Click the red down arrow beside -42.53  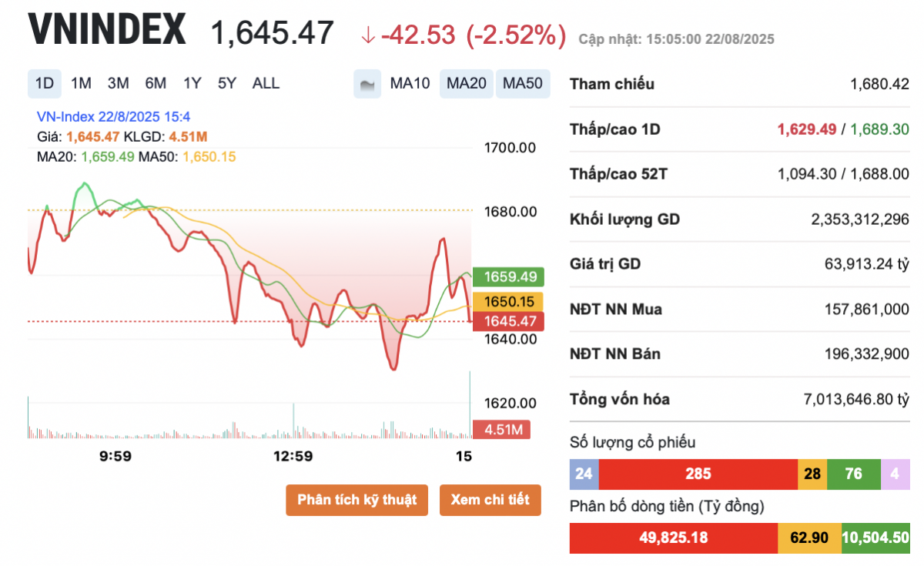coord(368,34)
